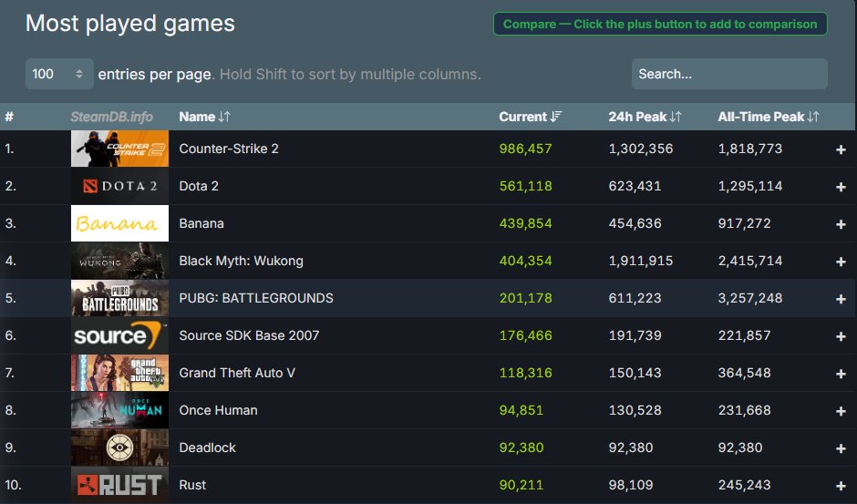
Task: Click the # rank column header
Action: pyautogui.click(x=9, y=117)
